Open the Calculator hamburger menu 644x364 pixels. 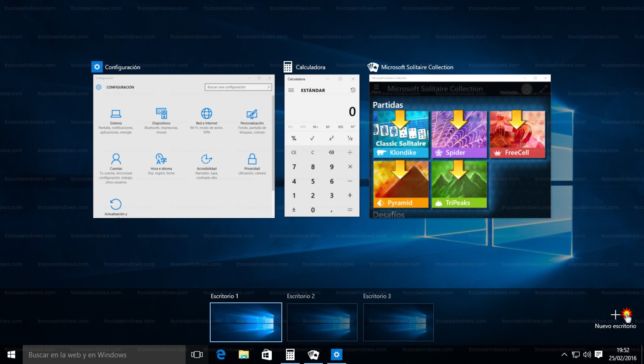pyautogui.click(x=291, y=90)
